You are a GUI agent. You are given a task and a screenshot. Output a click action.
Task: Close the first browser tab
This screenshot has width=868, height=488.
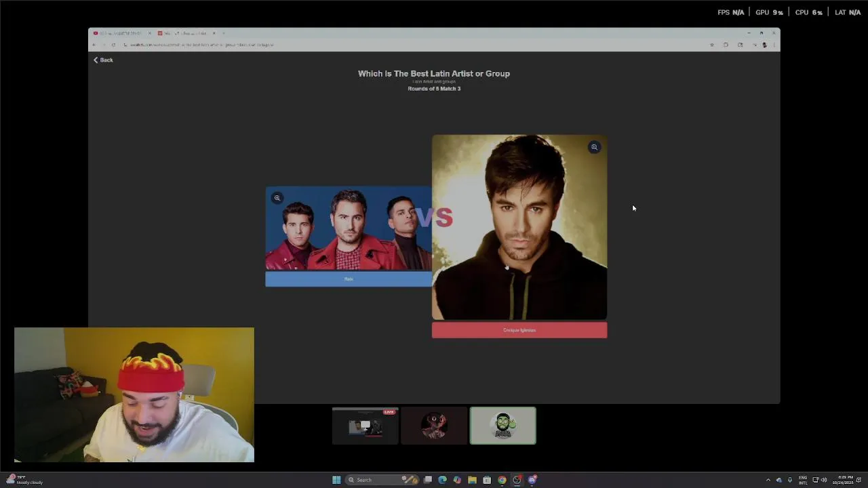click(x=150, y=33)
